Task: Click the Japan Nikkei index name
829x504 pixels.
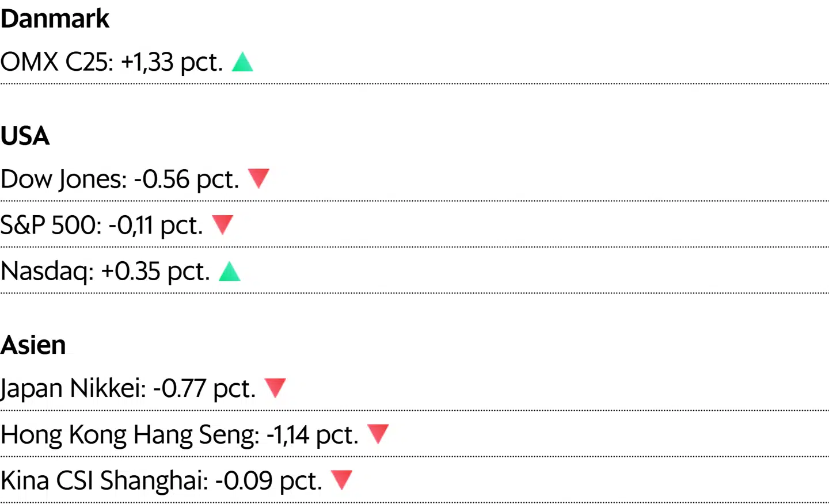Action: coord(73,388)
